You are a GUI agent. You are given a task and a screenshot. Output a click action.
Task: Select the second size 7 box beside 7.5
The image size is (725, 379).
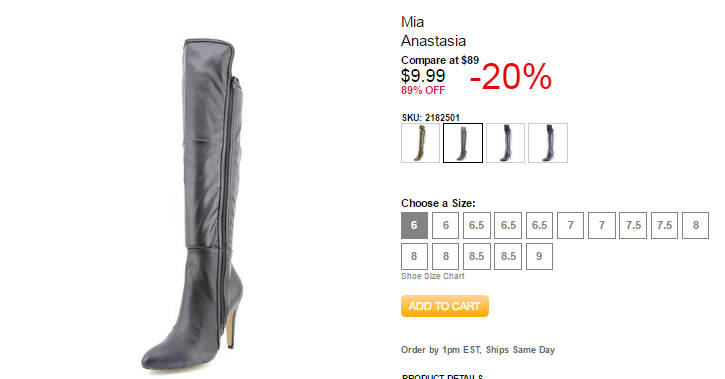pos(602,226)
